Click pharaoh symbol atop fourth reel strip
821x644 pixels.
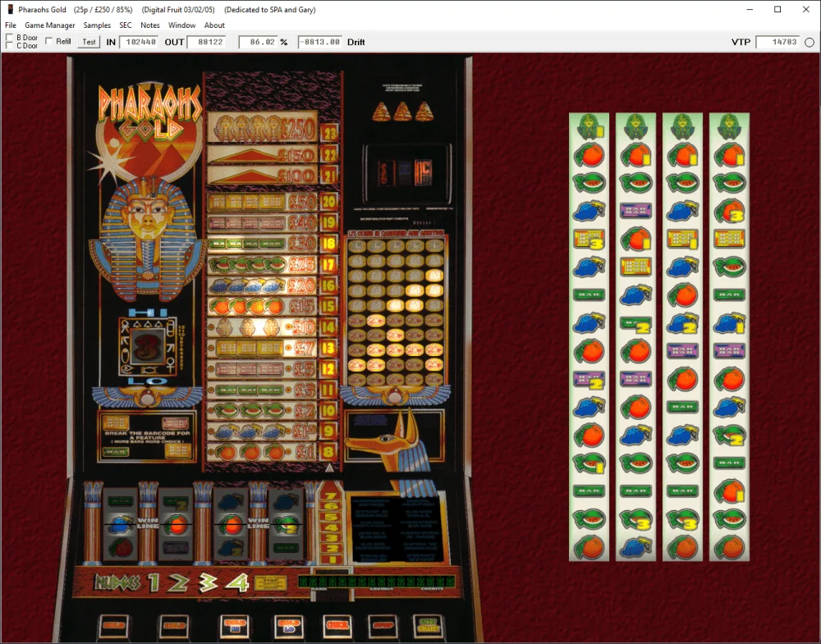[729, 126]
